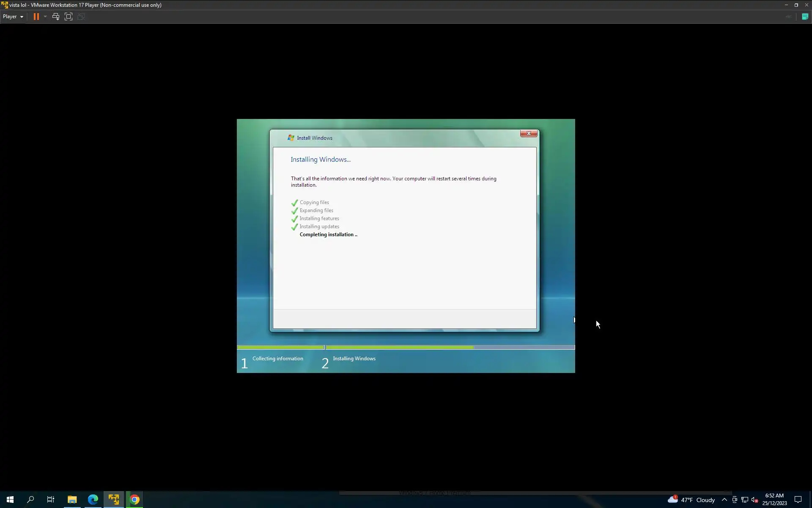Show hidden system tray icons
Image resolution: width=812 pixels, height=508 pixels.
[x=724, y=500]
